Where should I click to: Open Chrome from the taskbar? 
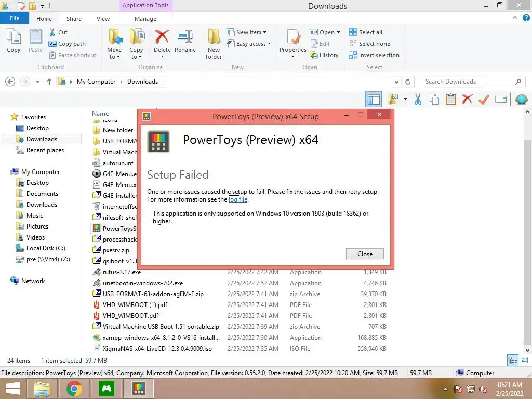(x=74, y=389)
